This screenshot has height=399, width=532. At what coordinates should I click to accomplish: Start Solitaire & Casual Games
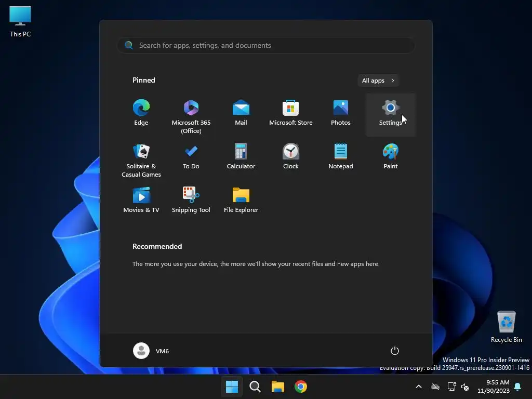[x=141, y=159]
